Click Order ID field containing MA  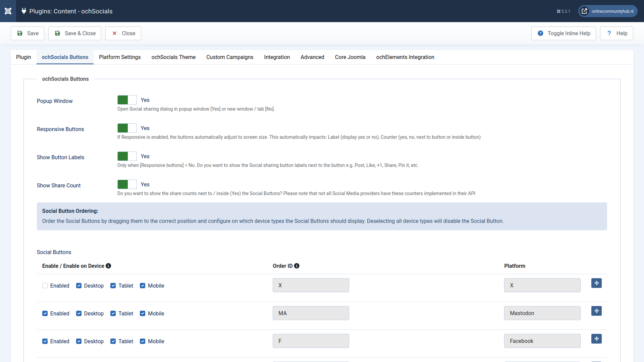pos(311,313)
